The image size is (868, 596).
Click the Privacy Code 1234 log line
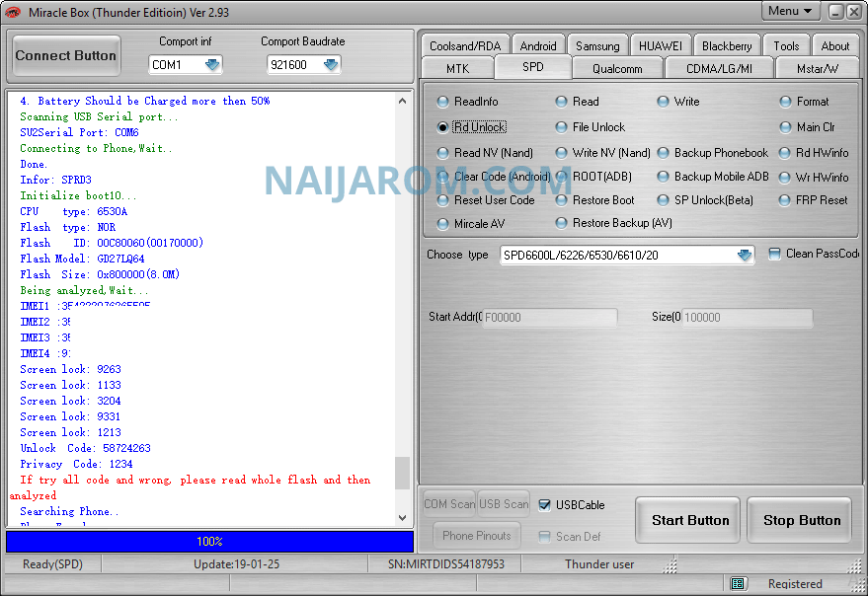point(76,465)
